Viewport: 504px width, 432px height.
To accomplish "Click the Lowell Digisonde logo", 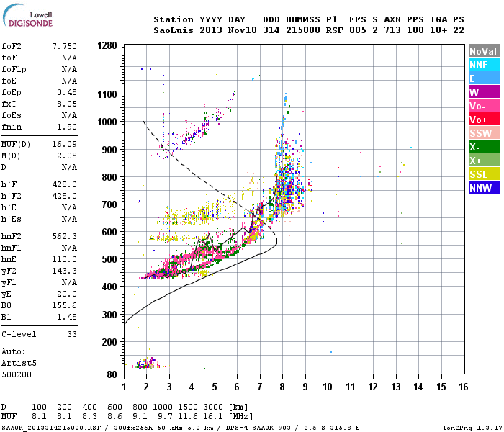I will [x=27, y=16].
